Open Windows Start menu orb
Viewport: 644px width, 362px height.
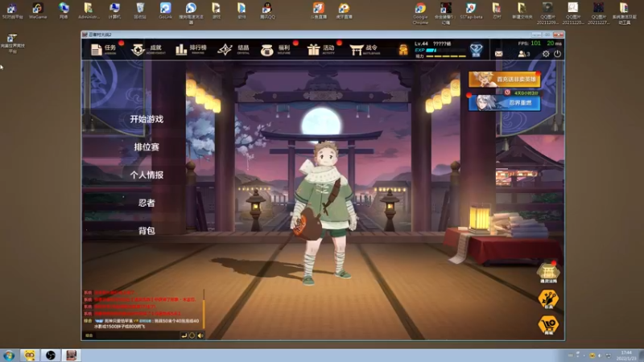pos(9,355)
